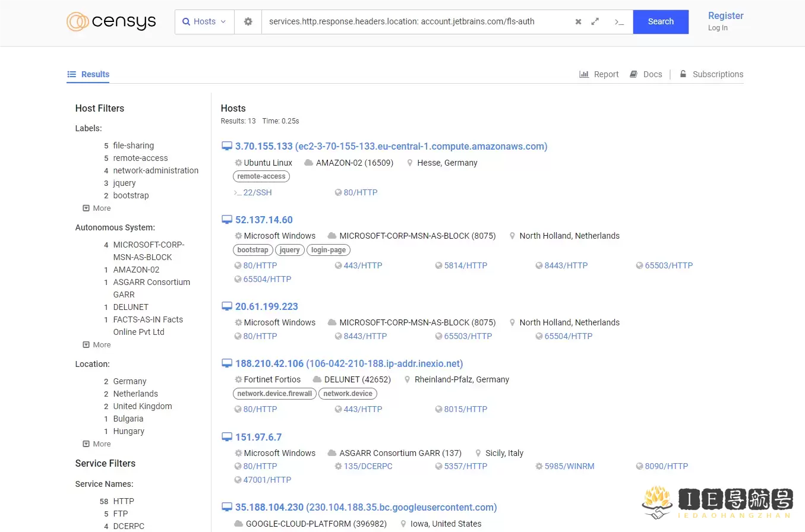
Task: Open 22/SSH service on 3.70.155.133
Action: coord(254,192)
